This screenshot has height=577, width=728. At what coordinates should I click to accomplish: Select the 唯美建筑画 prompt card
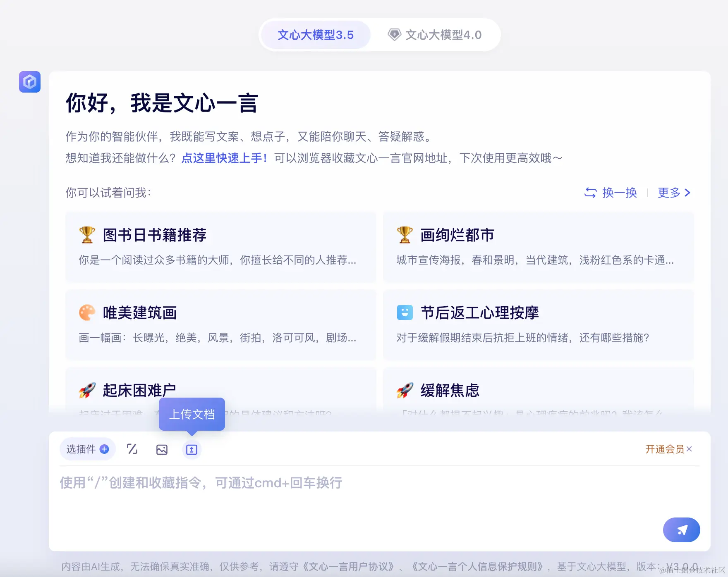point(221,324)
